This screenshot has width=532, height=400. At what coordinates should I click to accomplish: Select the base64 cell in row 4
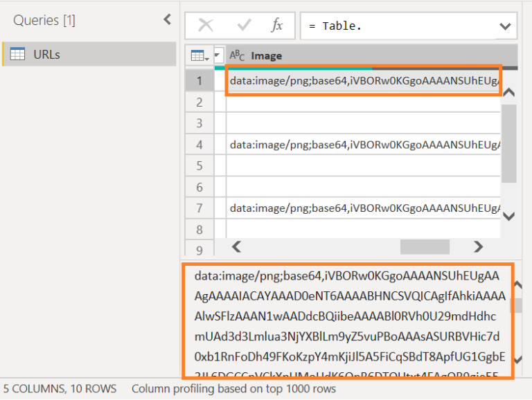362,145
